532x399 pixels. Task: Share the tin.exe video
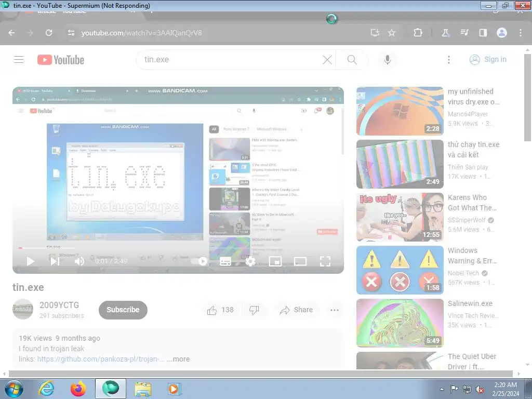tap(297, 310)
